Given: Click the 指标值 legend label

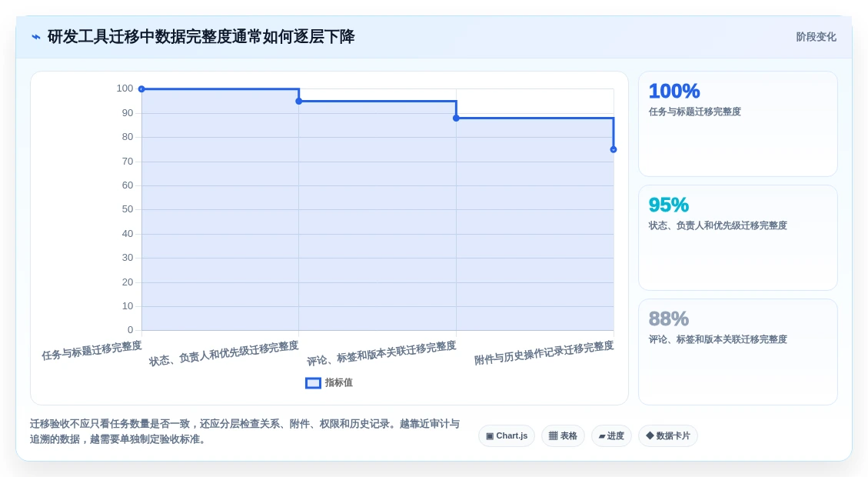Looking at the screenshot, I should 339,383.
